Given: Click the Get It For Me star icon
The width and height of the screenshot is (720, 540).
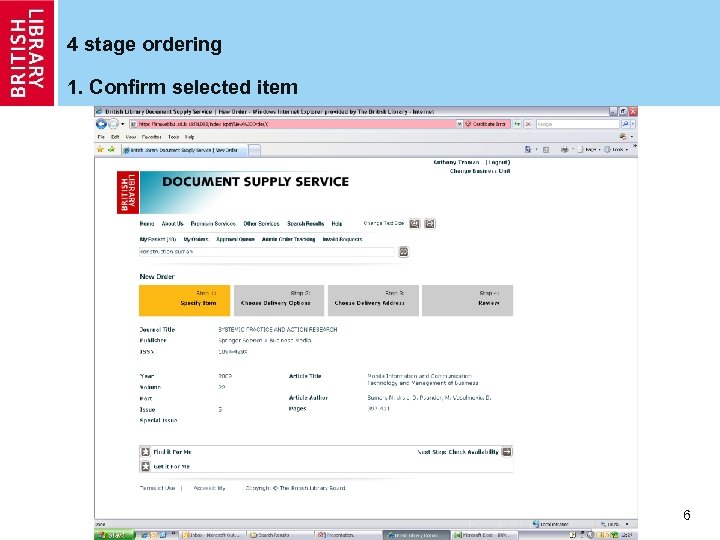Looking at the screenshot, I should tap(146, 467).
